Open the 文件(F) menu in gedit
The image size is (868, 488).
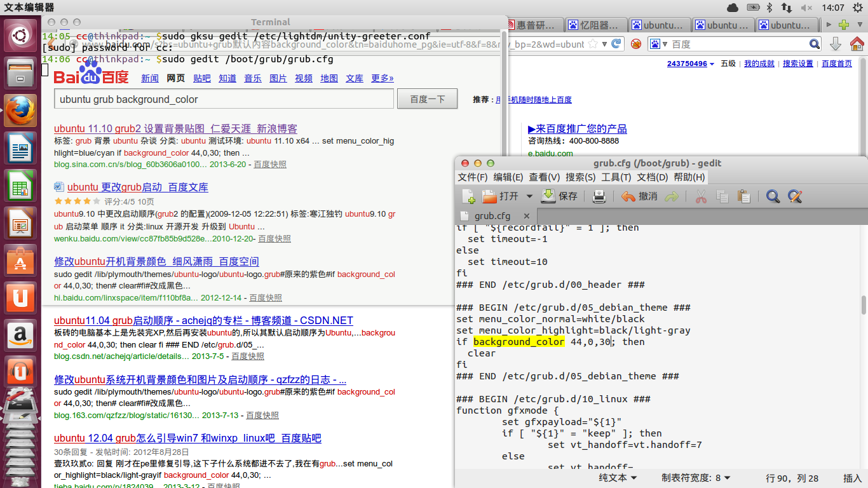click(x=473, y=177)
